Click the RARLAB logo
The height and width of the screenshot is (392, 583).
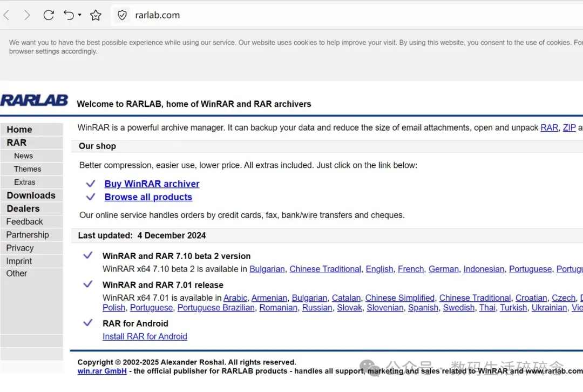pyautogui.click(x=34, y=100)
